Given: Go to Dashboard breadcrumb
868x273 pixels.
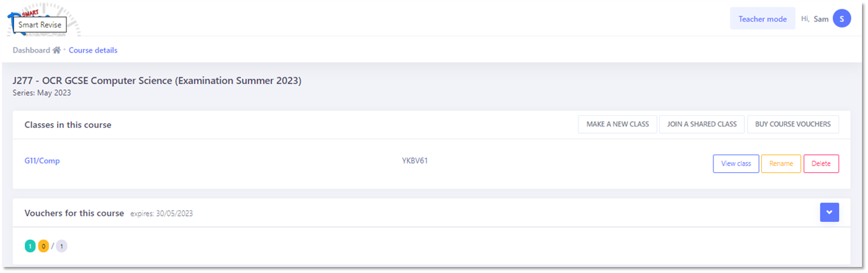Looking at the screenshot, I should click(x=31, y=50).
